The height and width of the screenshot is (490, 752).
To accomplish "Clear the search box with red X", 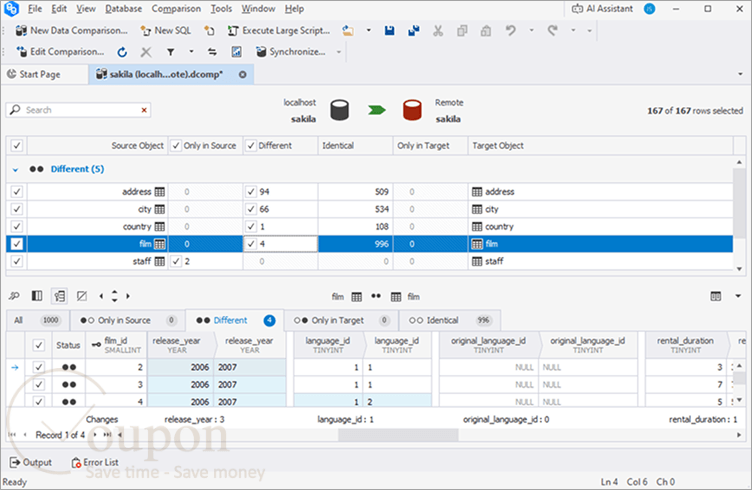I will (144, 110).
